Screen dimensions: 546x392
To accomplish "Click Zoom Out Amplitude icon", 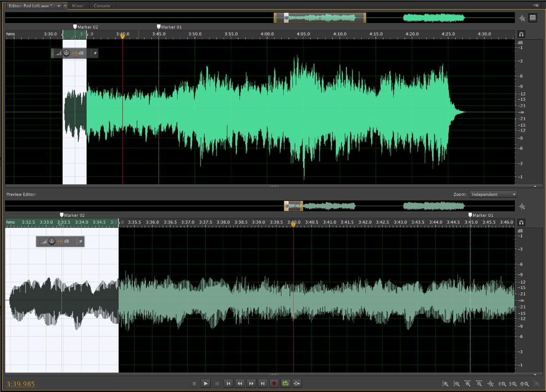I will pos(457,384).
